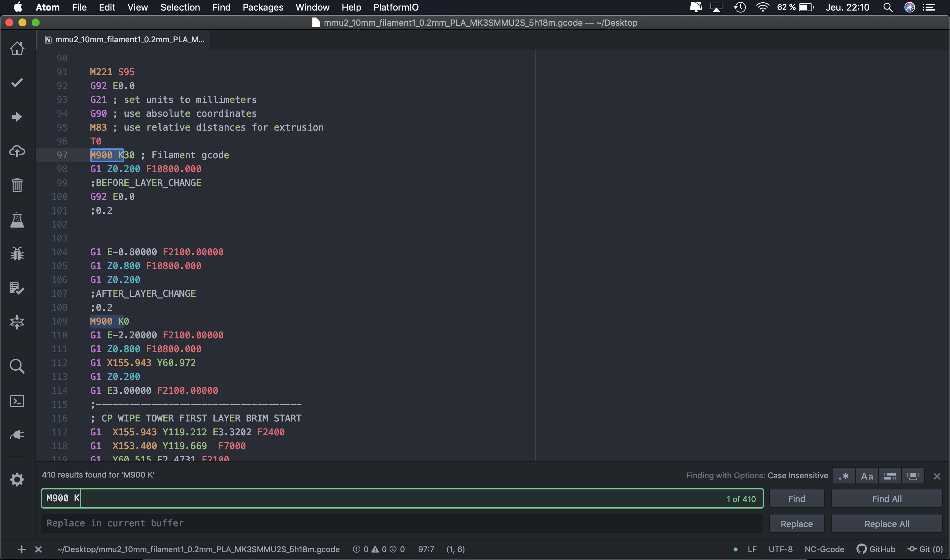Click the Upload arrow icon in sidebar
Image resolution: width=950 pixels, height=560 pixels.
point(17,116)
